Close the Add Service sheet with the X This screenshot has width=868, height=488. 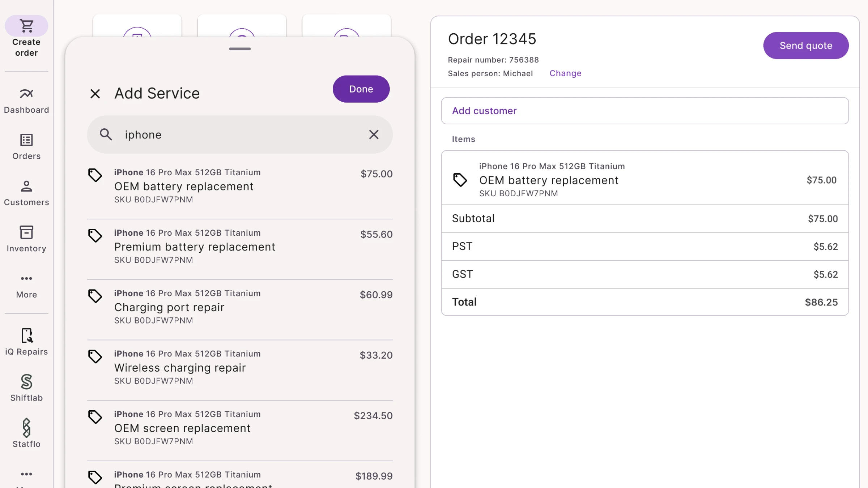(x=95, y=94)
